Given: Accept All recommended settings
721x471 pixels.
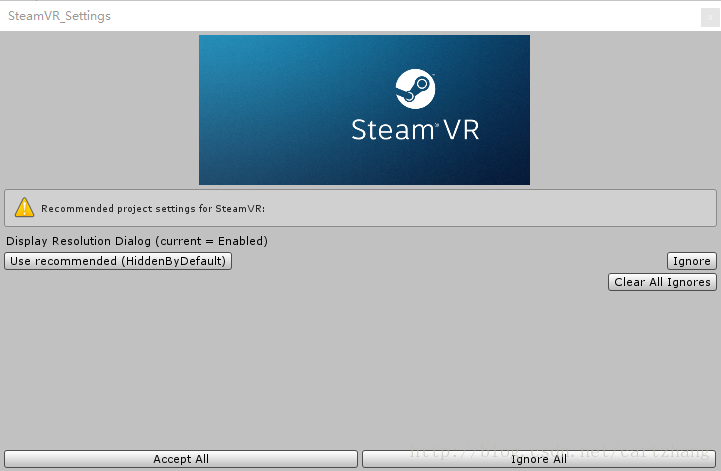Looking at the screenshot, I should coord(181,459).
